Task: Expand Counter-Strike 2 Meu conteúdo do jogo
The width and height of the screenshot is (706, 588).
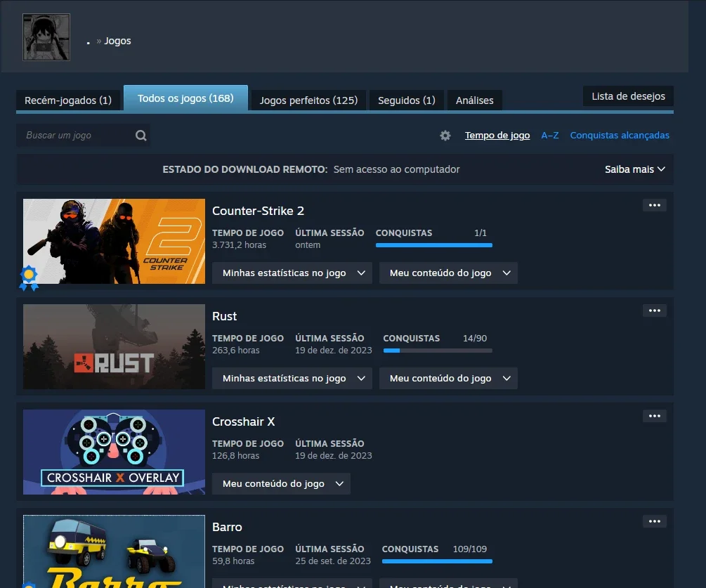Action: coord(448,273)
